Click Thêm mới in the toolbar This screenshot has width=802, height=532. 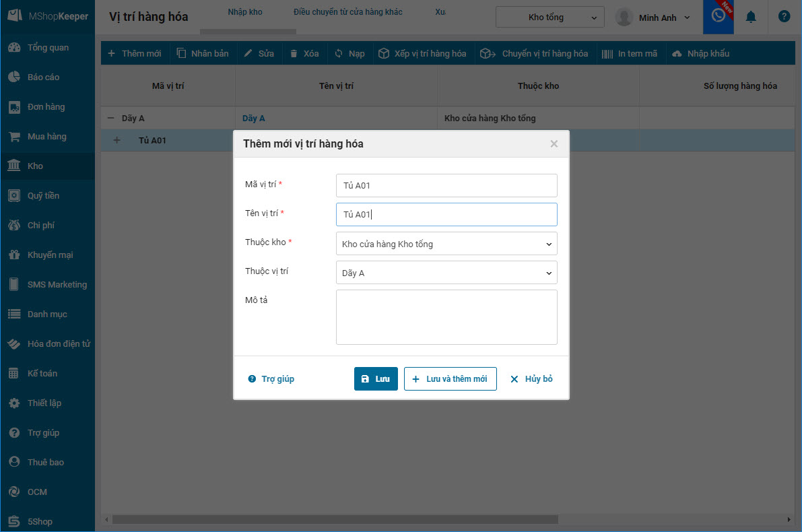point(135,54)
